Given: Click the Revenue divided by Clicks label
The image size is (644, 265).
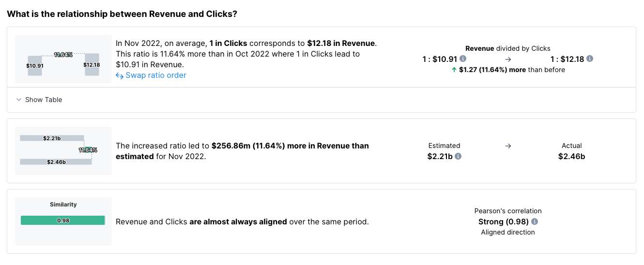Looking at the screenshot, I should point(508,48).
